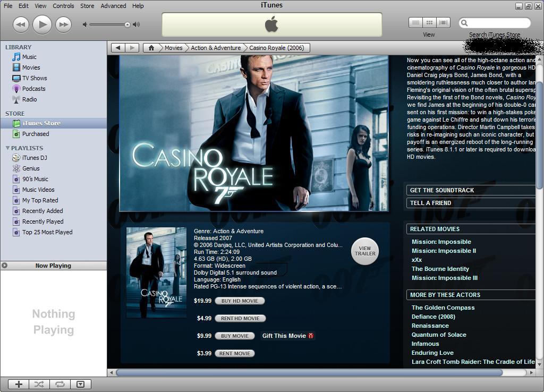Toggle artwork viewer panel button
Image resolution: width=544 pixels, height=392 pixels.
(x=81, y=384)
